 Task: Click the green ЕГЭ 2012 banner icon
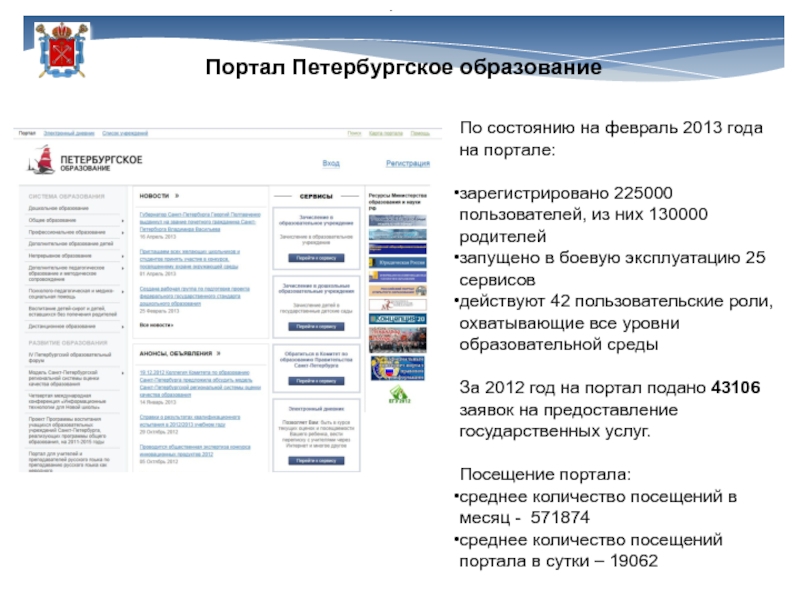(399, 394)
